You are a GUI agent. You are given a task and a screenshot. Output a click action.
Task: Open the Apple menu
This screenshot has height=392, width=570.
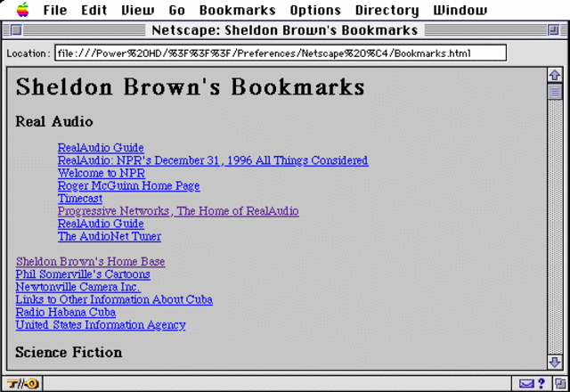click(22, 10)
